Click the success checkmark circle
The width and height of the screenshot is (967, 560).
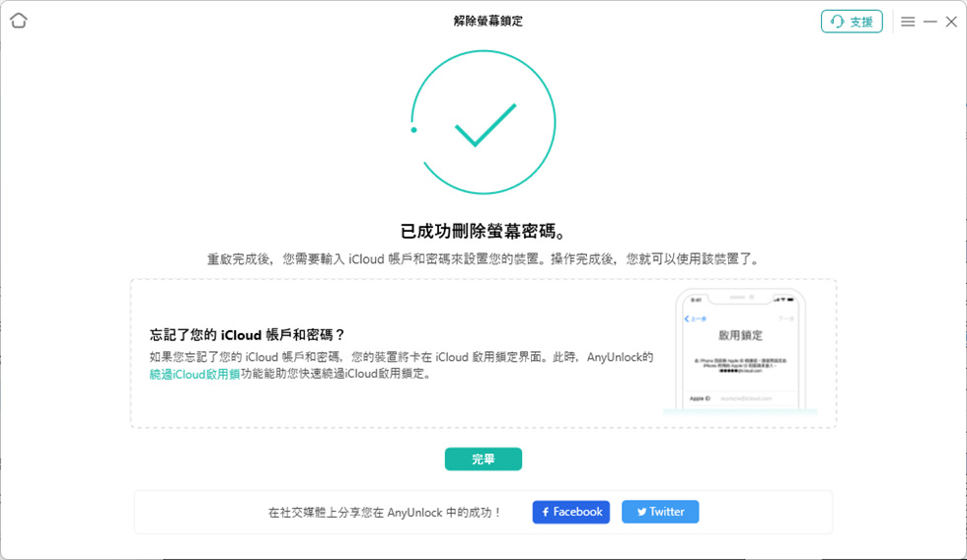coord(483,122)
